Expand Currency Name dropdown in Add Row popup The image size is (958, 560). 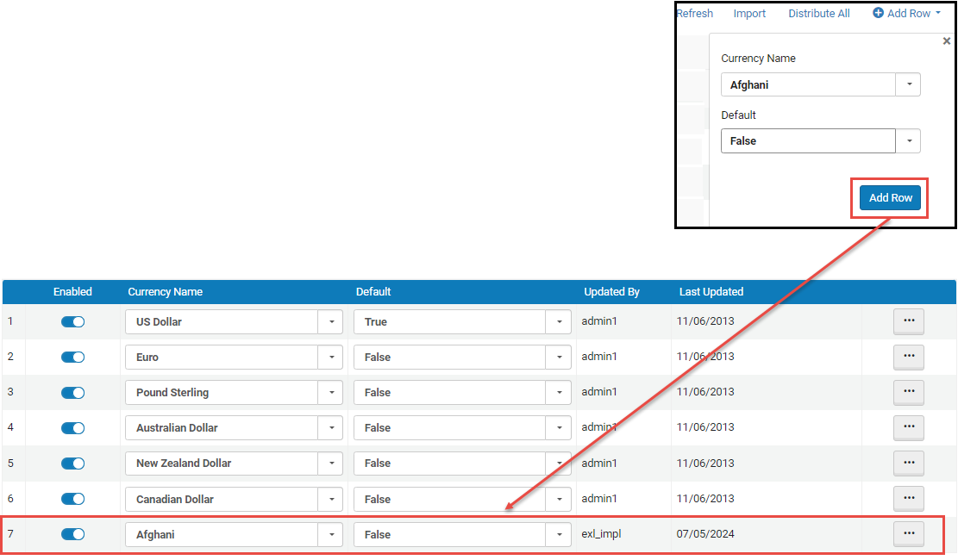pyautogui.click(x=908, y=84)
